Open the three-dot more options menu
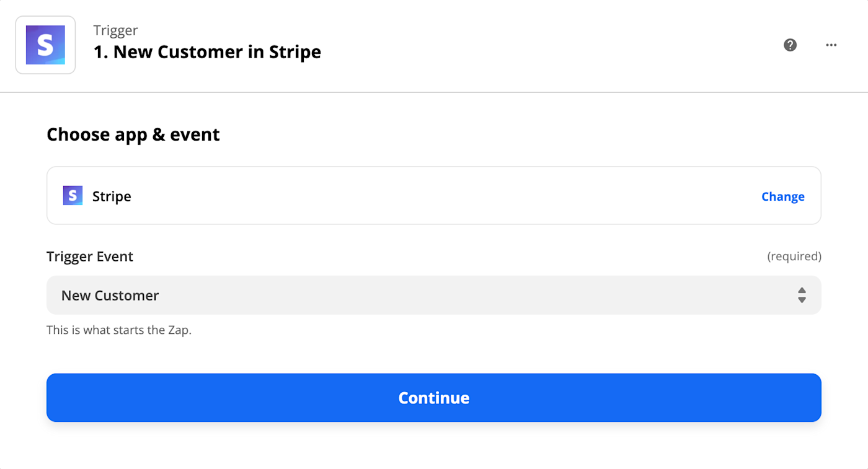Image resolution: width=868 pixels, height=469 pixels. tap(831, 45)
